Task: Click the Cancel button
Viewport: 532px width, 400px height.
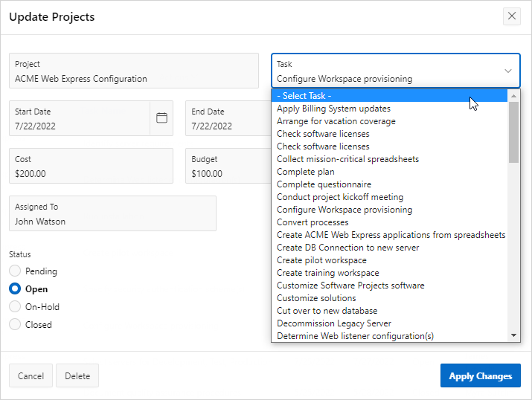Action: [x=31, y=375]
